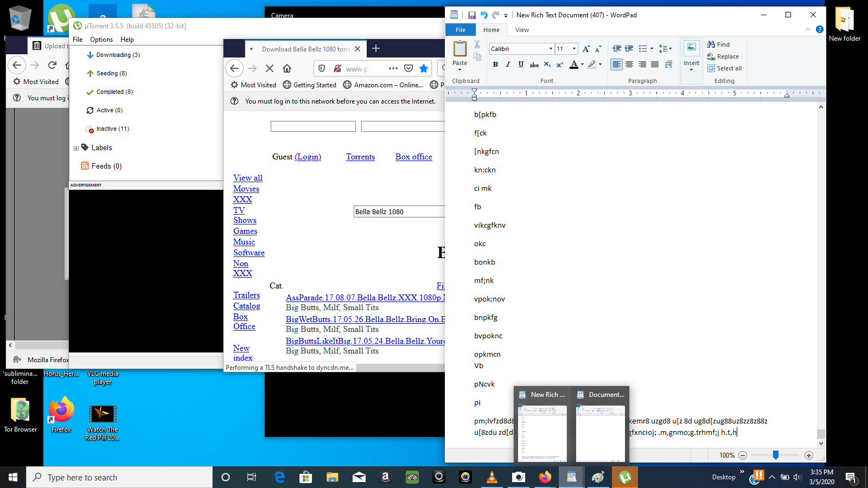Click the Strikethrough icon
Screen dimensions: 868x488
[x=534, y=65]
